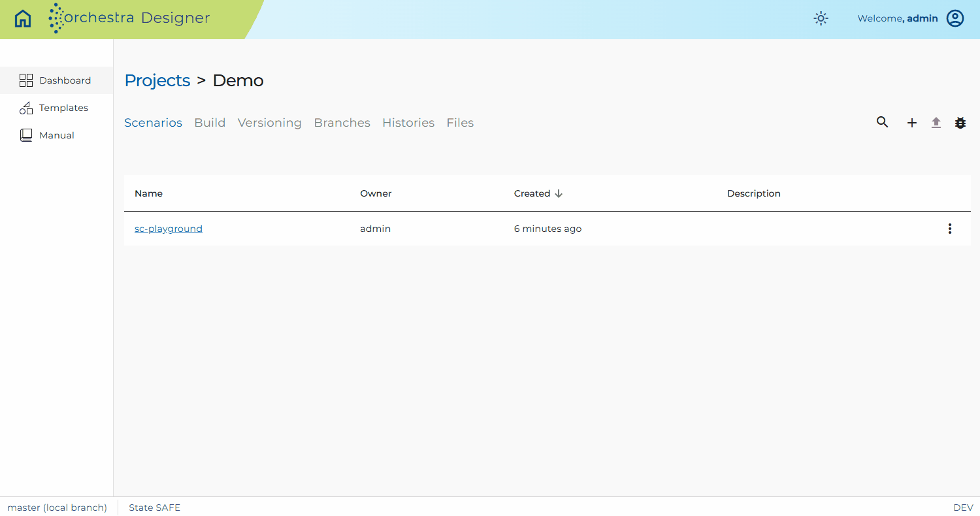Open the scenario search magnifier icon

[x=882, y=122]
